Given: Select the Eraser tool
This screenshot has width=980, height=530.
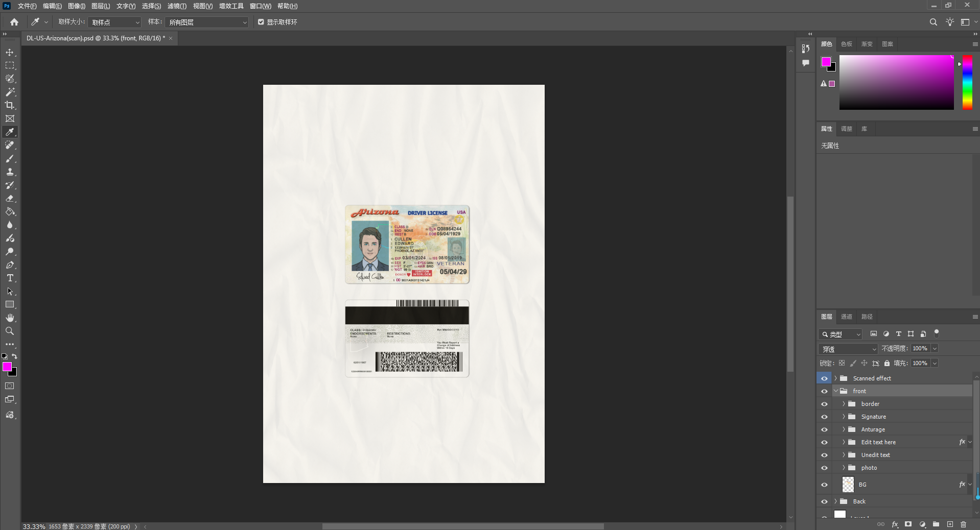Looking at the screenshot, I should click(x=10, y=199).
